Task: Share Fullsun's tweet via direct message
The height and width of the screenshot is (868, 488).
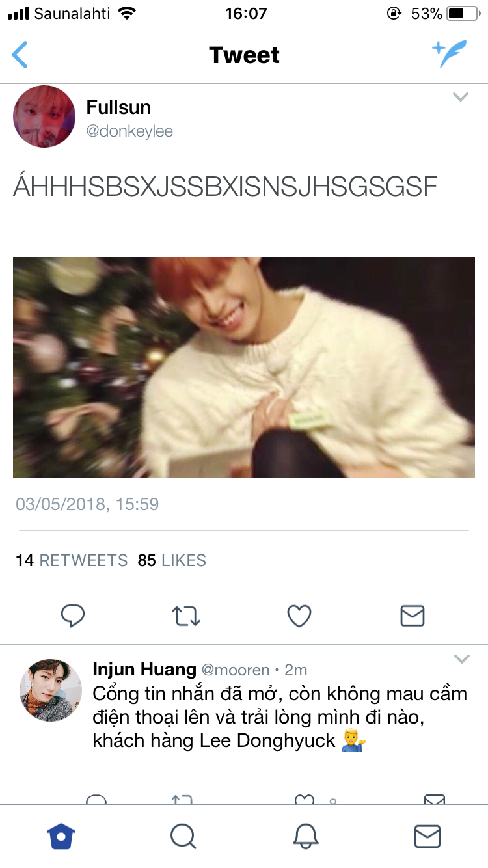Action: point(413,616)
